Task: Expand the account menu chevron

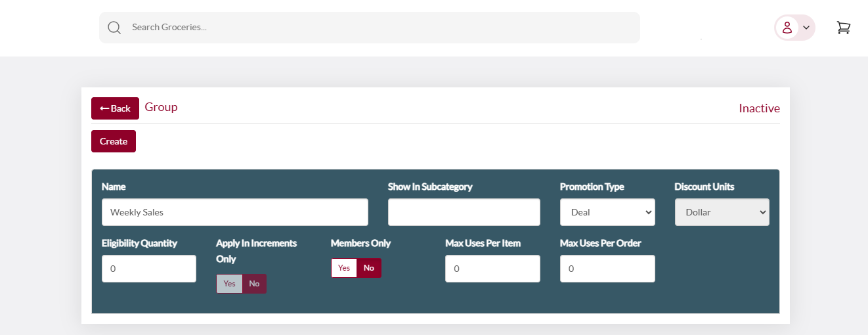Action: tap(806, 28)
